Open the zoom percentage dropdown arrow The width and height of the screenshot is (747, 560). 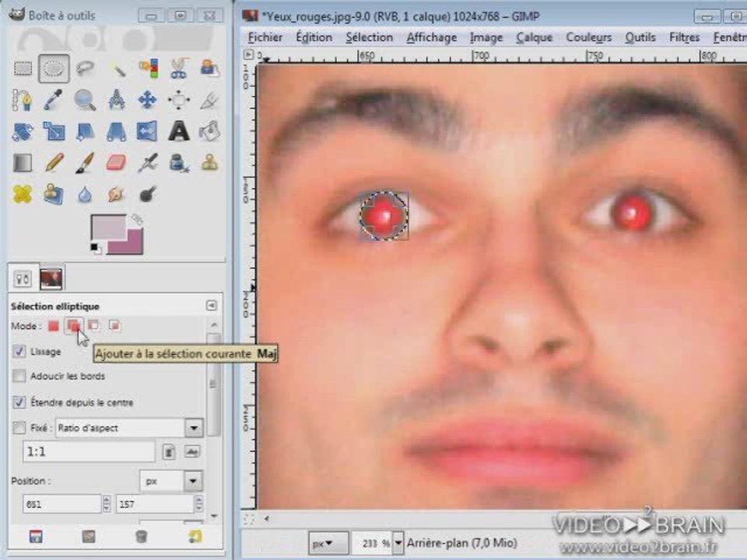(x=398, y=544)
